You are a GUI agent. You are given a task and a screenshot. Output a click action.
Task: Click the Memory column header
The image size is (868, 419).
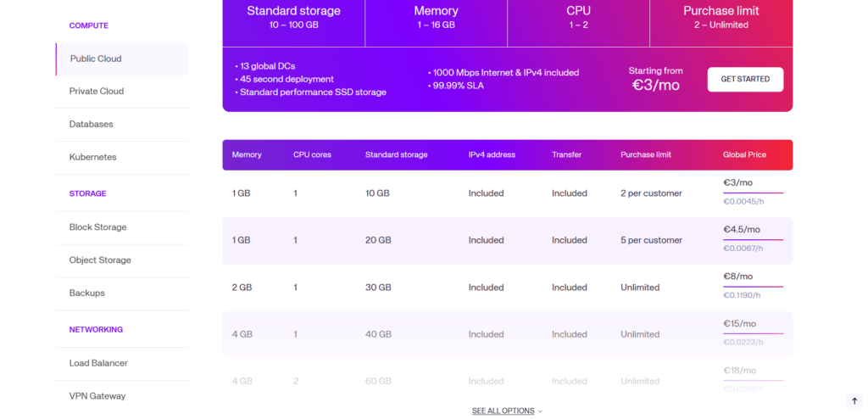coord(247,154)
